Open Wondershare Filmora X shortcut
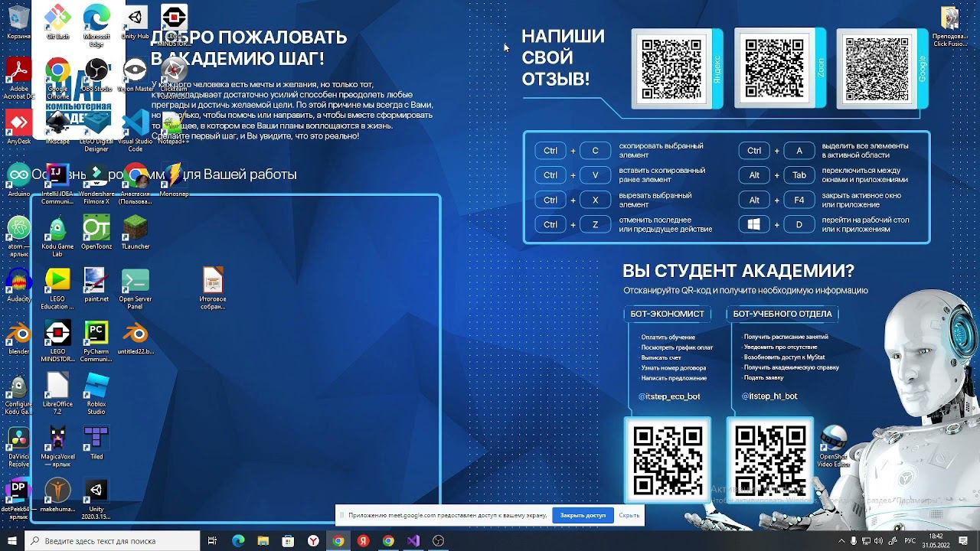 tap(96, 184)
